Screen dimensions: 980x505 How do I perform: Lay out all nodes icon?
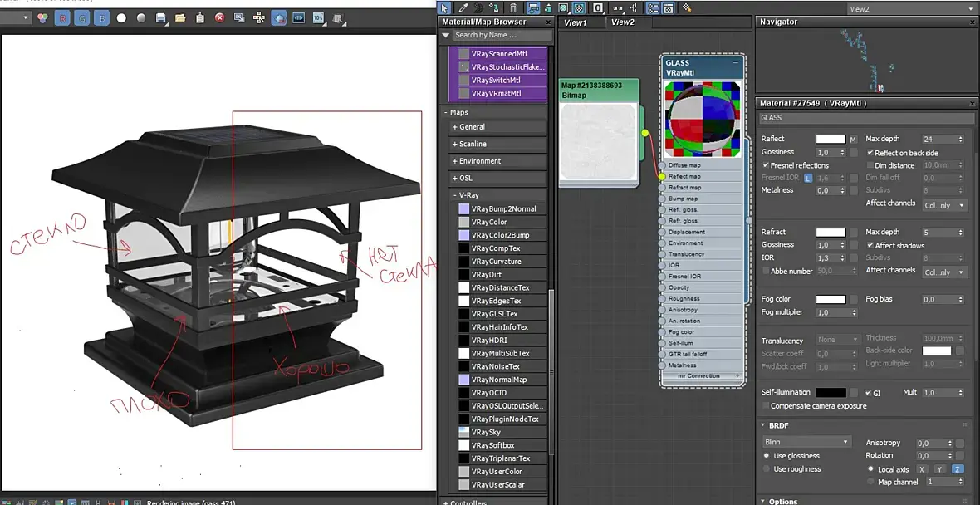[x=618, y=7]
